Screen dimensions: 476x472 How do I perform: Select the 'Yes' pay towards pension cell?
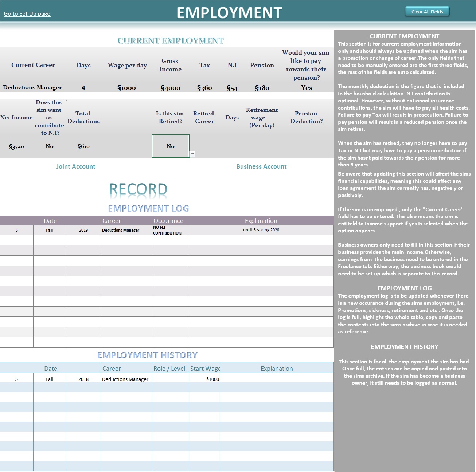click(307, 88)
